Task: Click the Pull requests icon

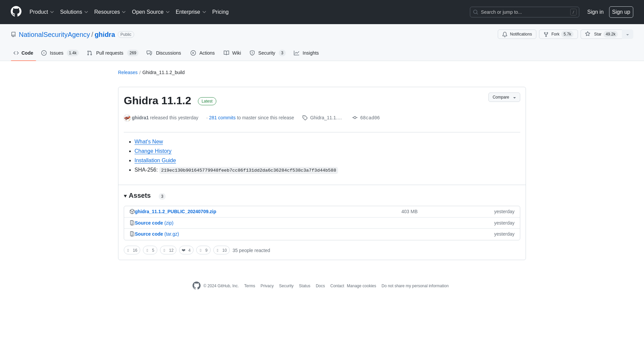Action: pyautogui.click(x=89, y=53)
